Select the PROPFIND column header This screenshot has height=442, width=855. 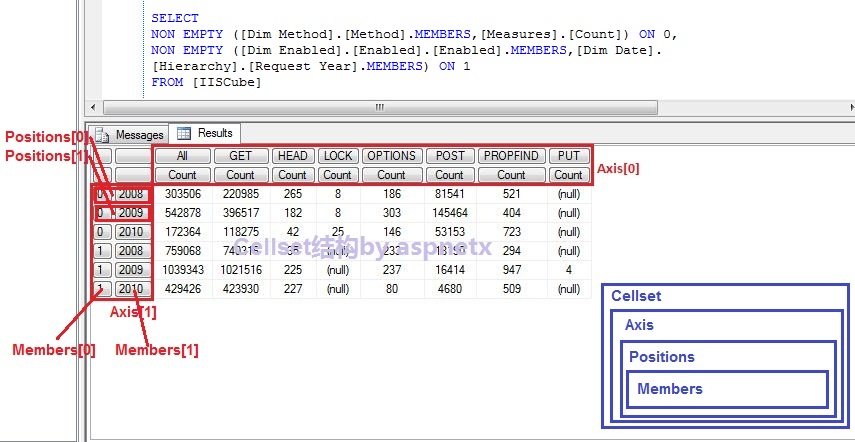(511, 156)
